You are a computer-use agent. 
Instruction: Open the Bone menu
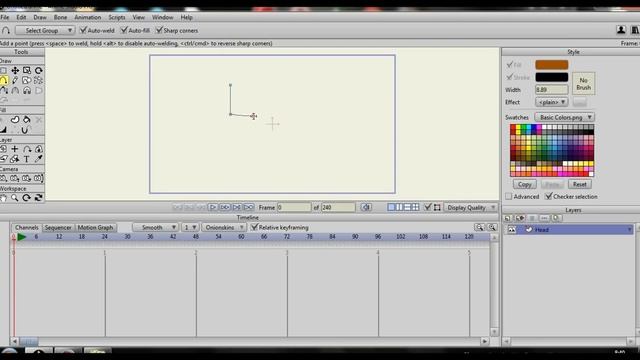pos(60,17)
